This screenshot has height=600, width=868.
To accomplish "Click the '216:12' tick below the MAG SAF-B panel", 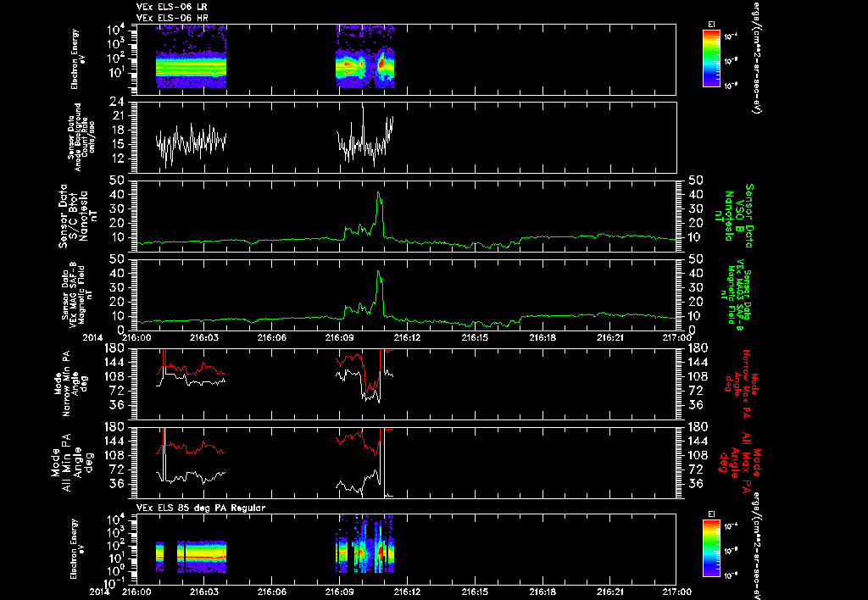I will (408, 337).
